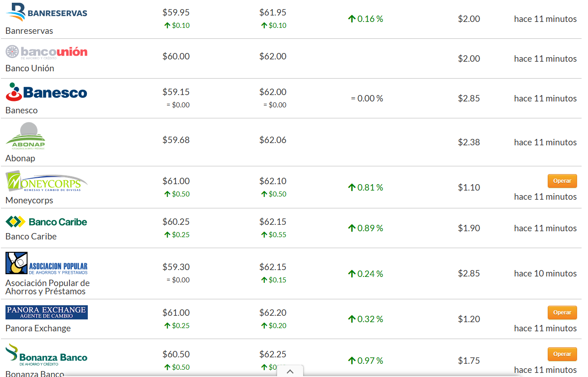Expand the bottom chevron-up tab
This screenshot has width=588, height=377.
(x=290, y=371)
